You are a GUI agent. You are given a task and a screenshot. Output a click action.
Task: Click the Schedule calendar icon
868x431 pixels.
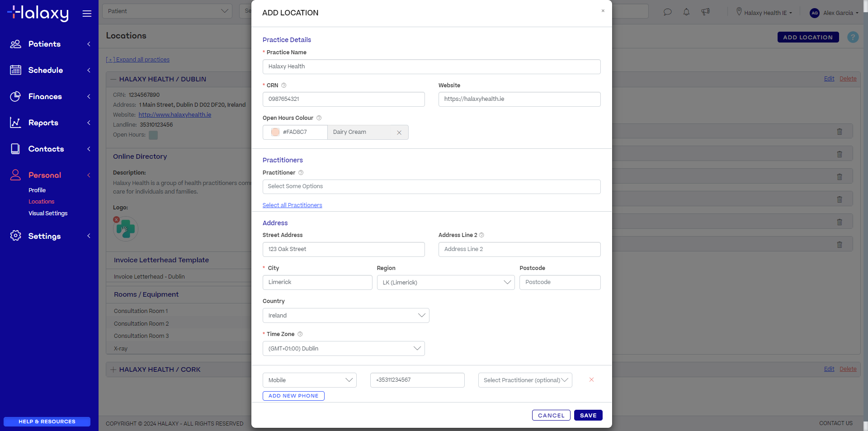(16, 70)
